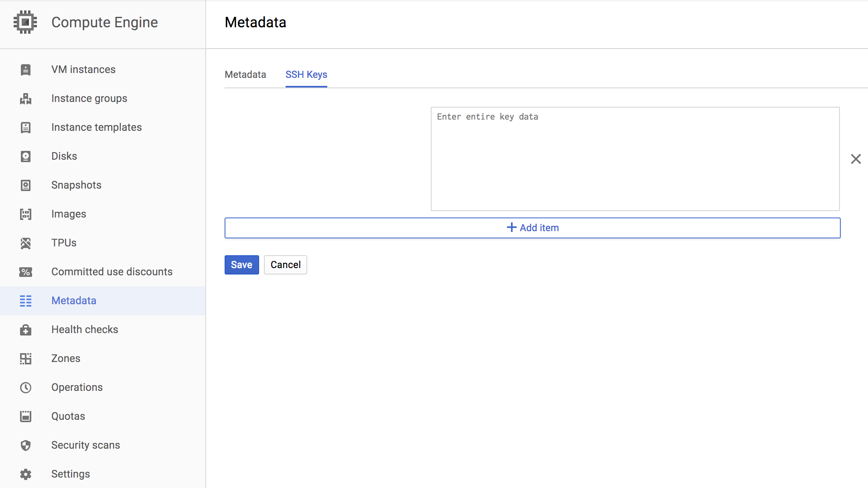Go to Quotas in the sidebar
The height and width of the screenshot is (488, 868).
68,417
